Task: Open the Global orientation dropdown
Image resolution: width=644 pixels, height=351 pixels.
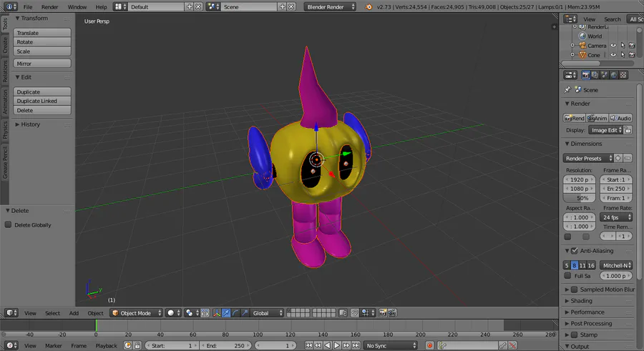Action: point(267,313)
